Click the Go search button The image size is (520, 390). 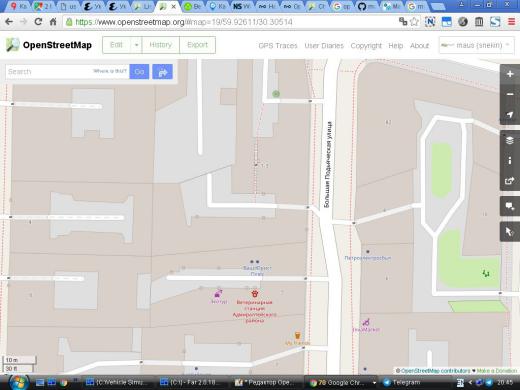pos(139,72)
